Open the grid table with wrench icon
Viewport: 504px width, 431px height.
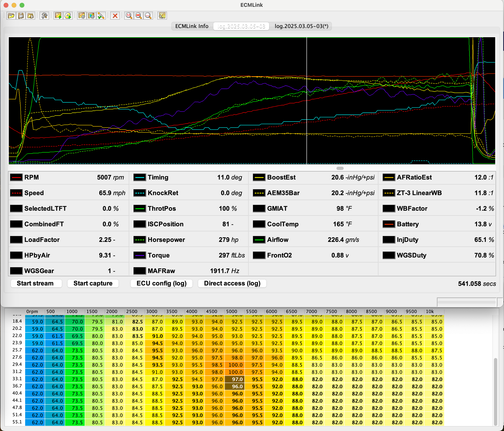click(x=162, y=16)
